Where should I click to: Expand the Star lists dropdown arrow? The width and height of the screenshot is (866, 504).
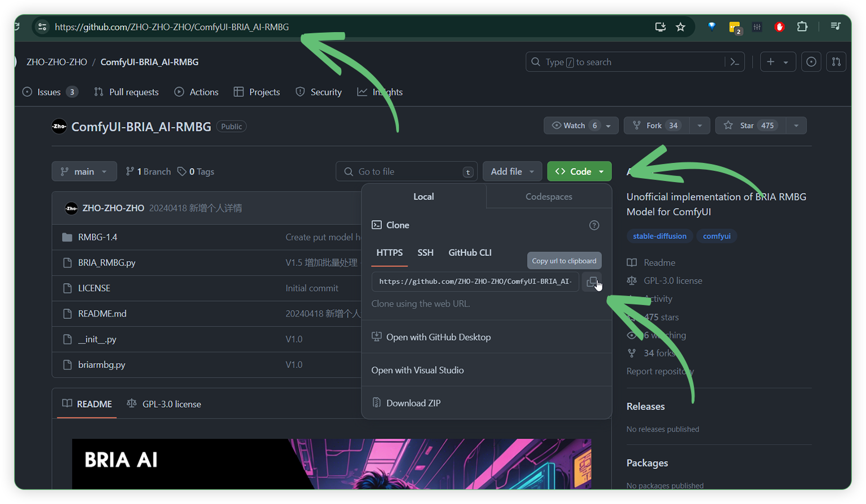[x=796, y=126]
